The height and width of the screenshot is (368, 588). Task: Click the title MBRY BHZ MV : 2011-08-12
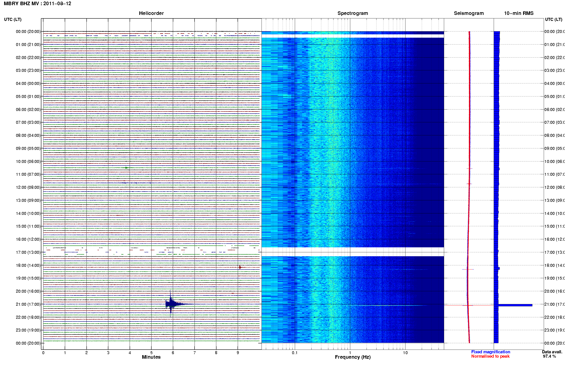pos(37,4)
